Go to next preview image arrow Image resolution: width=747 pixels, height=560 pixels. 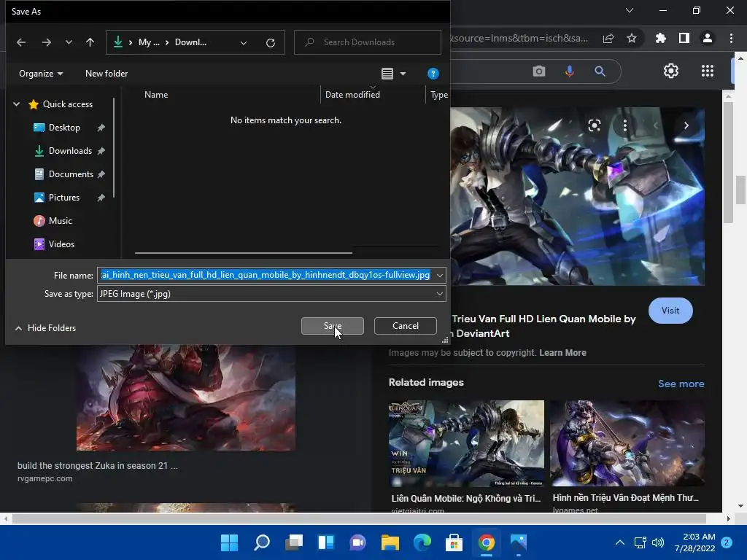[686, 125]
